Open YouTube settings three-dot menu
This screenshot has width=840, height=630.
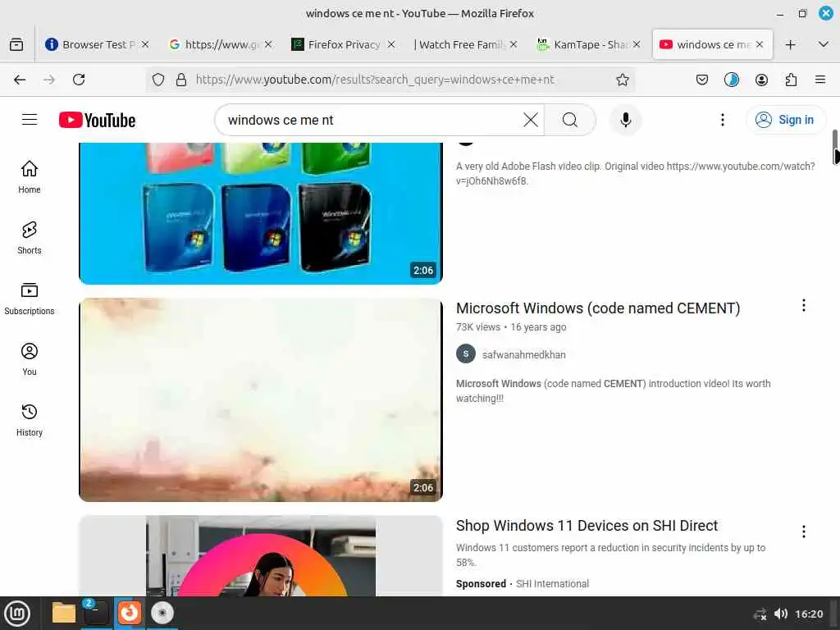(722, 120)
